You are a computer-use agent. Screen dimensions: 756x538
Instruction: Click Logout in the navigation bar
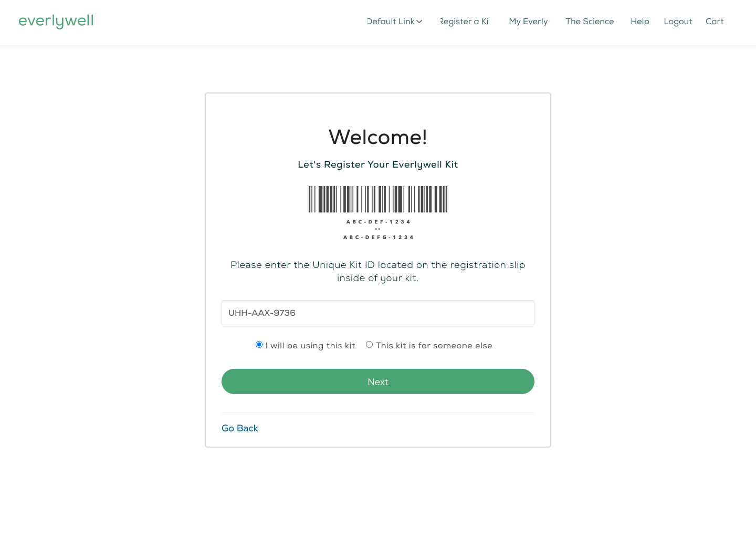click(678, 22)
